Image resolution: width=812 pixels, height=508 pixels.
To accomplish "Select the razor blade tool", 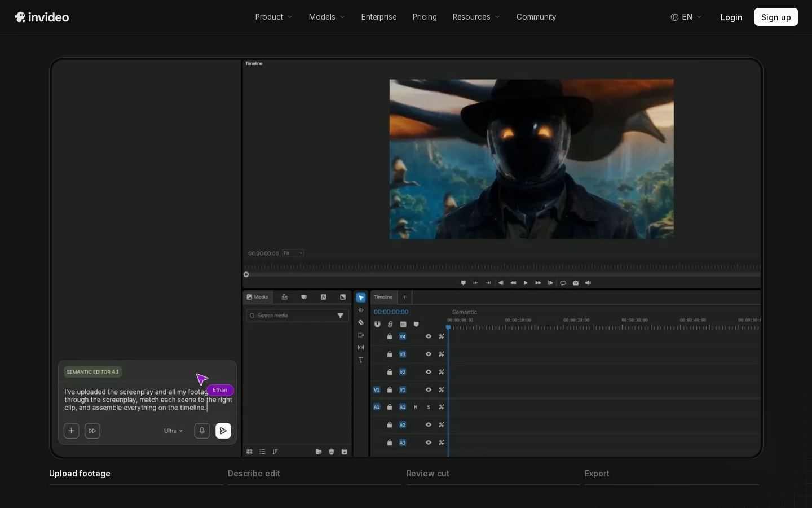I will pos(361,322).
